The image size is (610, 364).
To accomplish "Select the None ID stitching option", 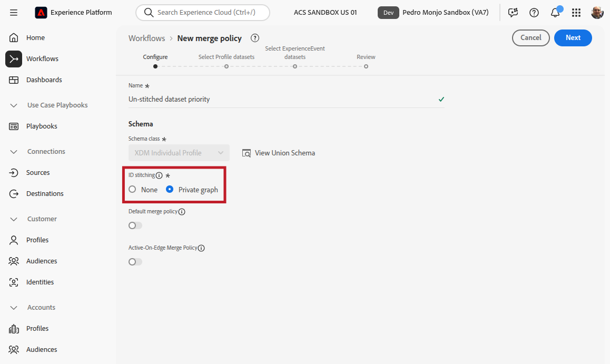I will pos(132,190).
